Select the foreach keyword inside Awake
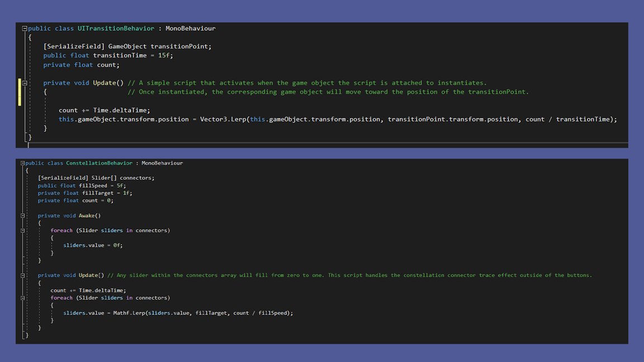The height and width of the screenshot is (362, 644). pyautogui.click(x=60, y=230)
